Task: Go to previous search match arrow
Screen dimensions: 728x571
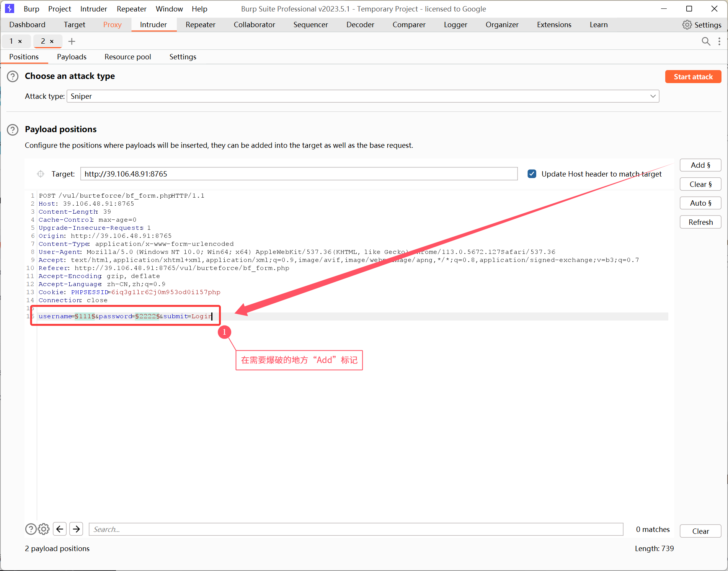Action: pyautogui.click(x=60, y=529)
